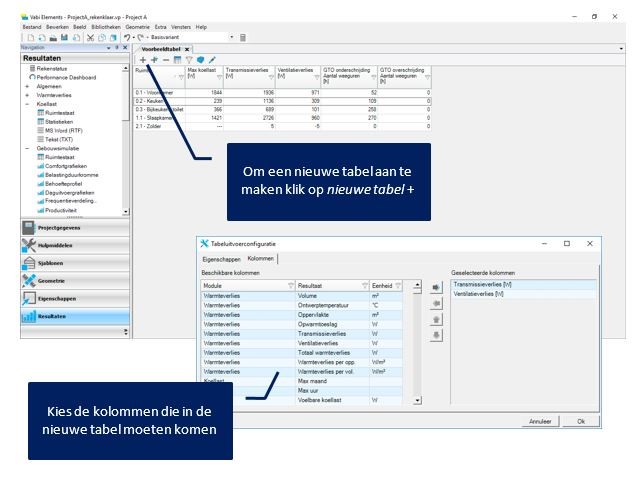Viewport: 642px width, 479px height.
Task: Collapse the Koellast tree node
Action: (27, 105)
